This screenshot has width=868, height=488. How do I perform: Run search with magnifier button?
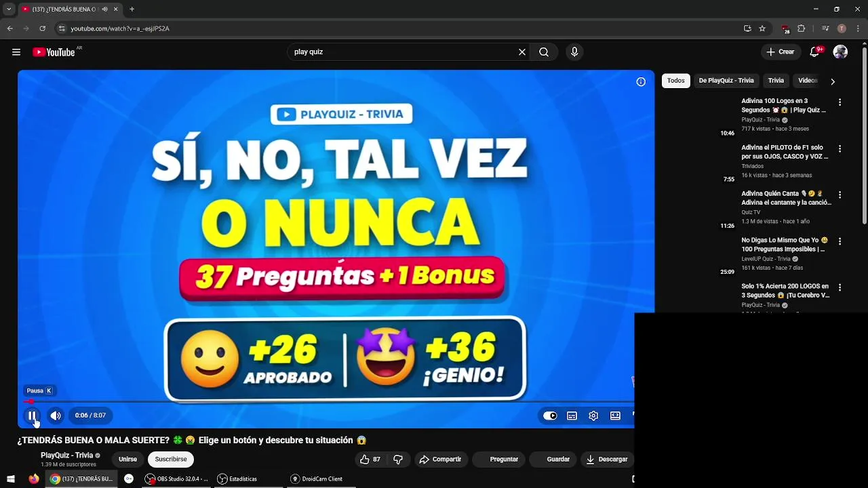pos(544,52)
